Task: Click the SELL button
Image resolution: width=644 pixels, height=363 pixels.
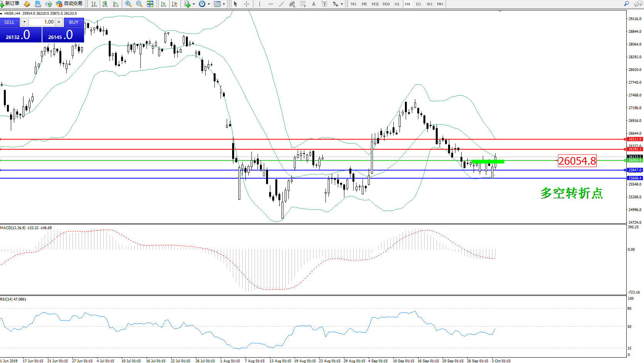Action: click(x=9, y=22)
